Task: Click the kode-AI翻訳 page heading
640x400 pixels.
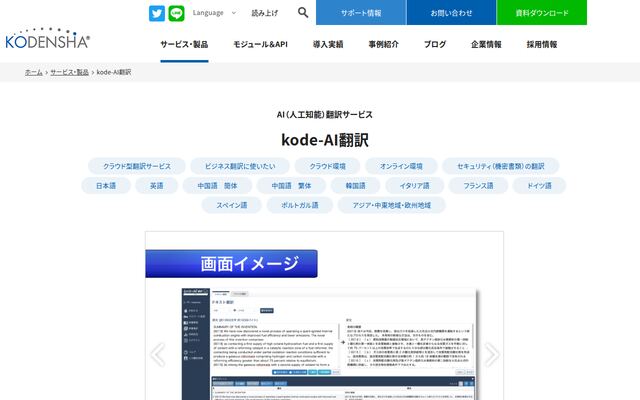Action: tap(325, 140)
